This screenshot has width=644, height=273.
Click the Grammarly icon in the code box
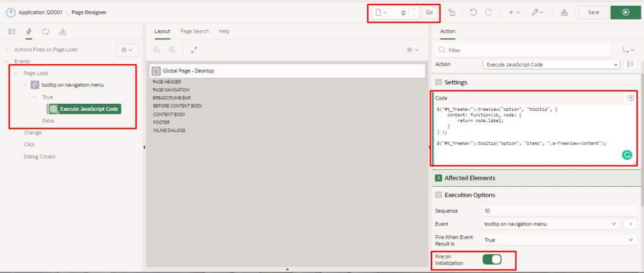(626, 155)
